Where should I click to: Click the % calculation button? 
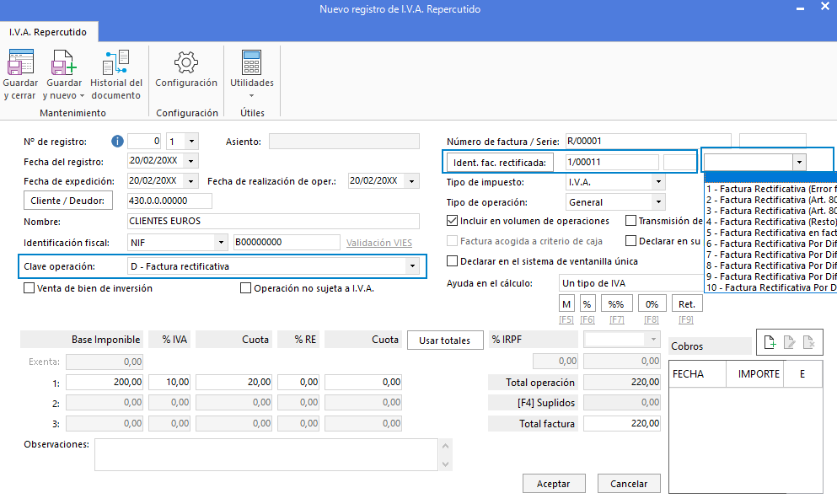point(588,303)
